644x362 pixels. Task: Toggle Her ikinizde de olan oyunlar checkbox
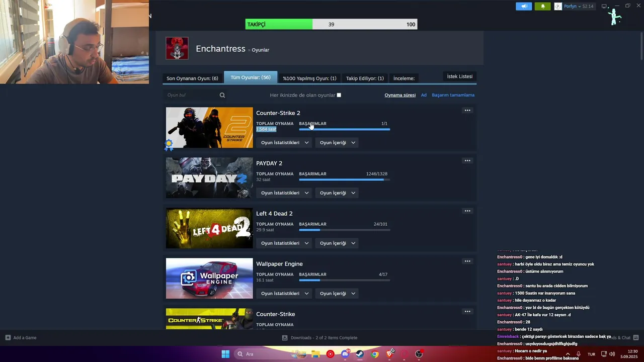point(339,95)
